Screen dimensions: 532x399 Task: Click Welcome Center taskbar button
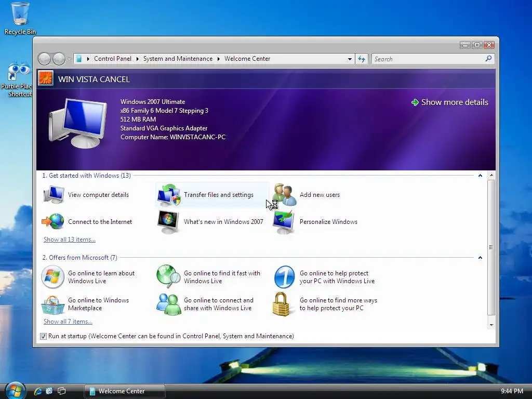tap(125, 391)
